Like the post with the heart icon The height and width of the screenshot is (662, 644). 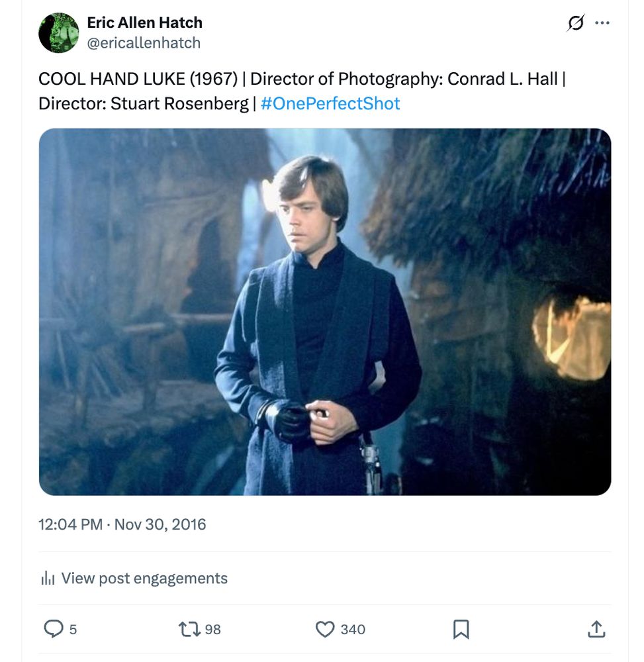(x=325, y=629)
